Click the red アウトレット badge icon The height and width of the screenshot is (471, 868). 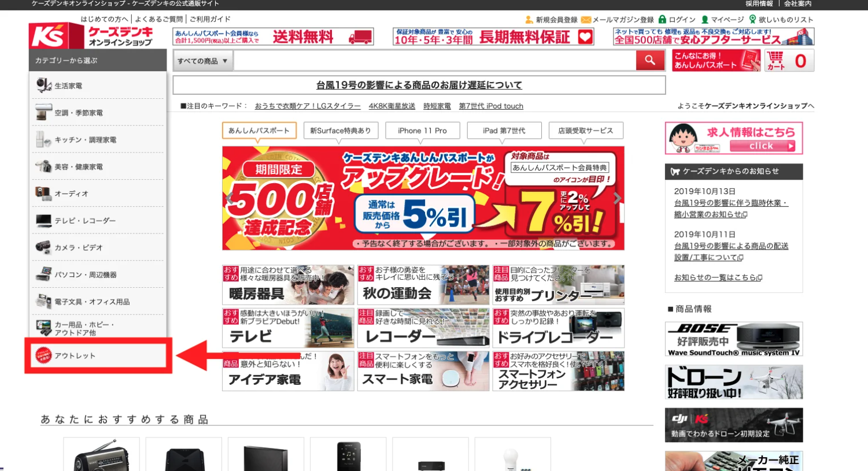click(44, 355)
